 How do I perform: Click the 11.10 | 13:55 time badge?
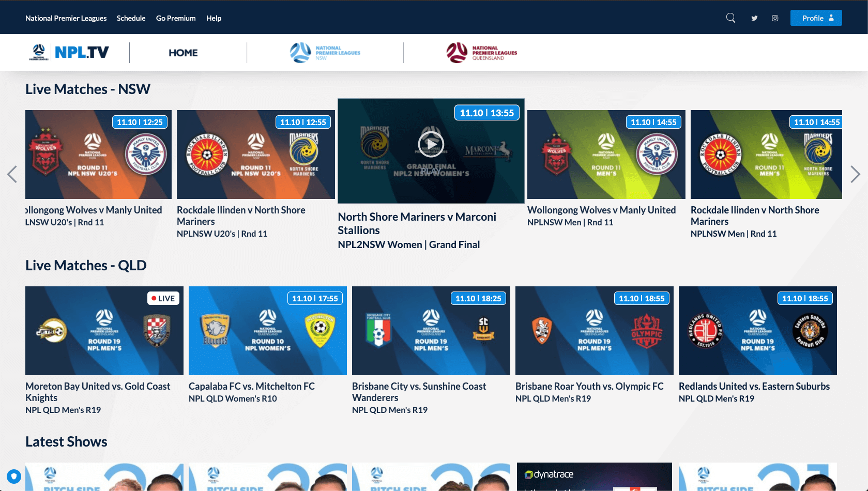point(487,113)
